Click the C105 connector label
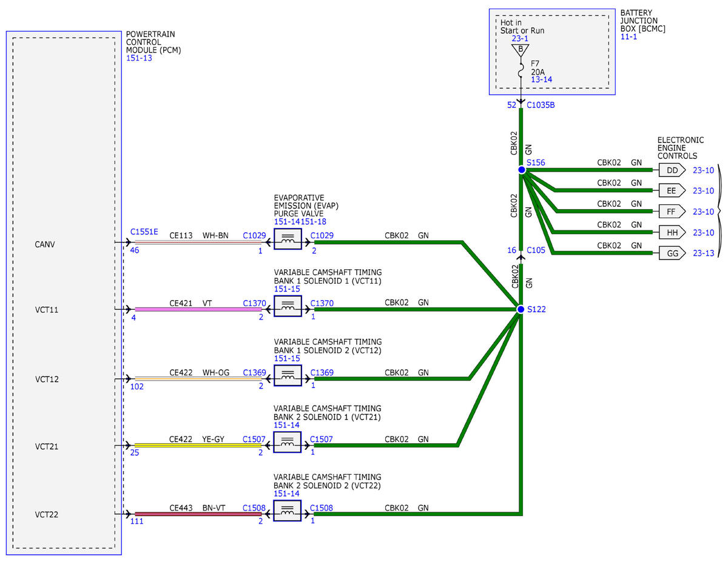Viewport: 728px width, 562px height. pos(536,250)
